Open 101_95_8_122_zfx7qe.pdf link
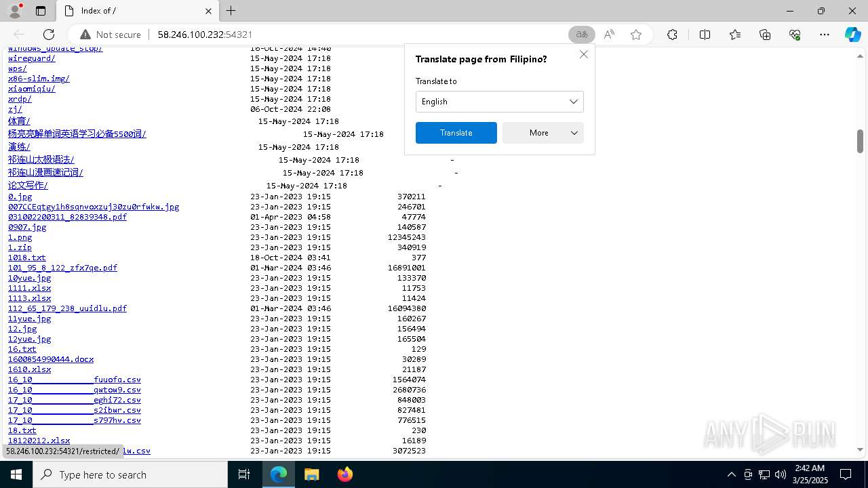 click(62, 268)
